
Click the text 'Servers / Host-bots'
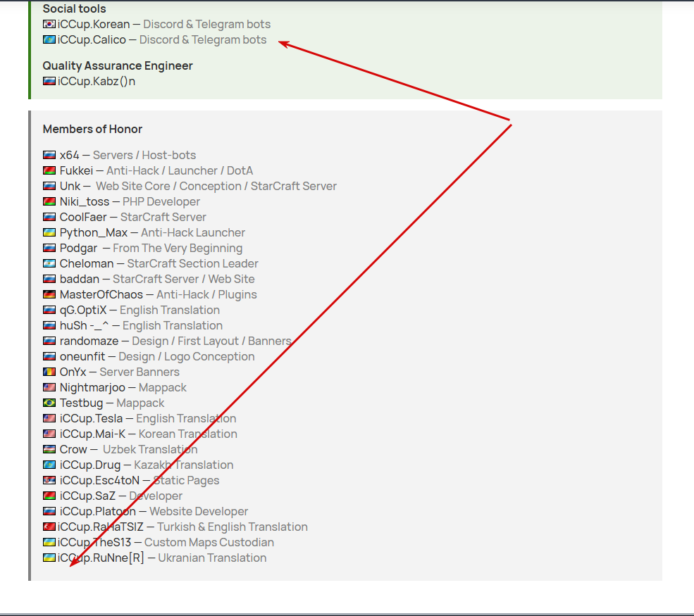click(144, 155)
